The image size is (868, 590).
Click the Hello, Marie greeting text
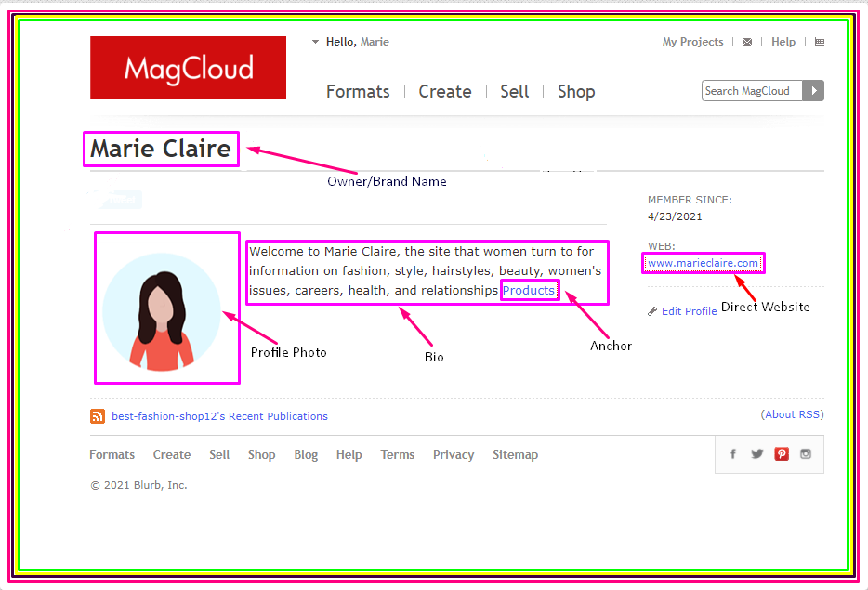[x=357, y=42]
